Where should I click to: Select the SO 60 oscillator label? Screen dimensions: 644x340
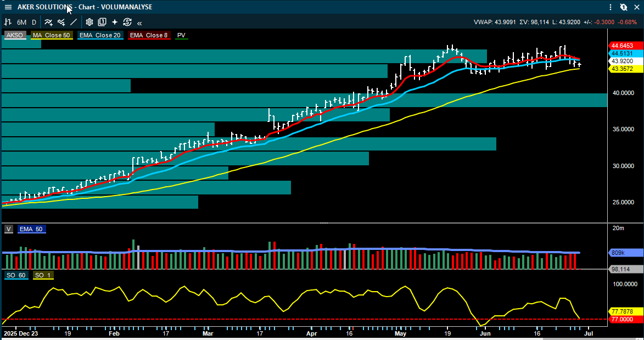16,275
